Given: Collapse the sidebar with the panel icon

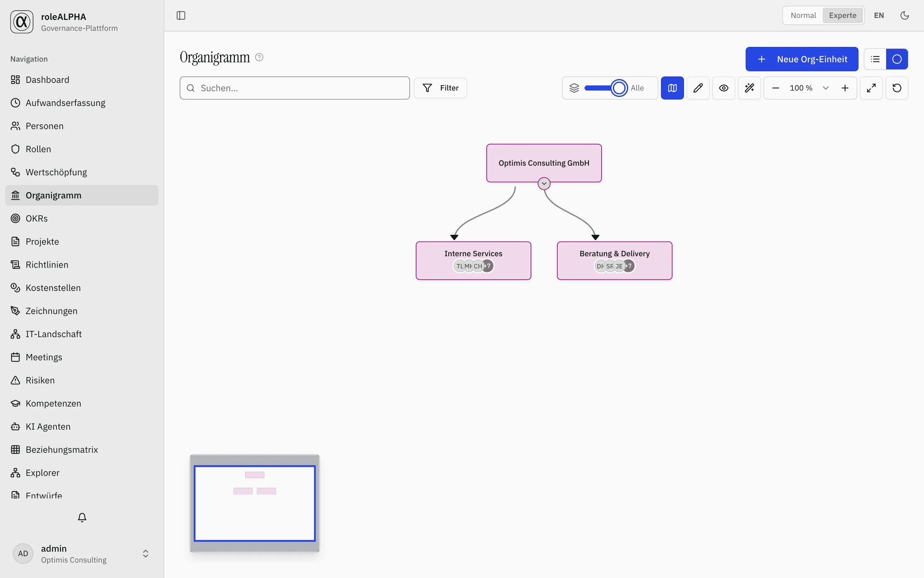Looking at the screenshot, I should point(181,15).
